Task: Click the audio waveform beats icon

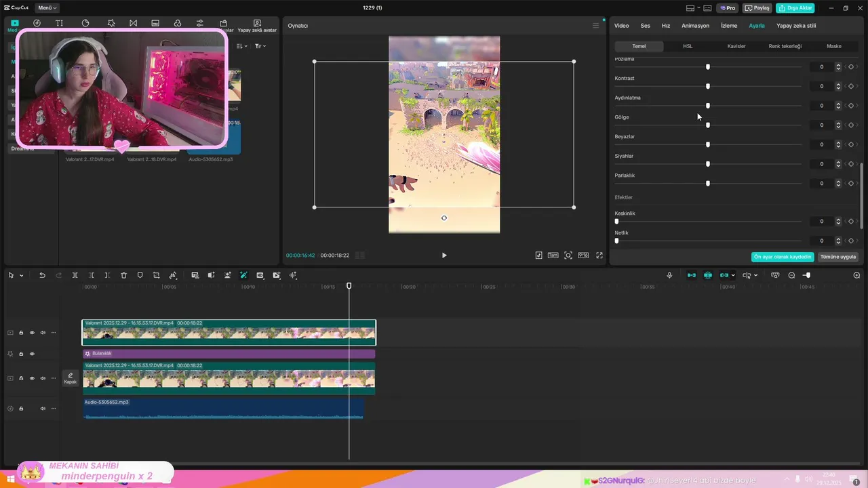Action: 293,275
